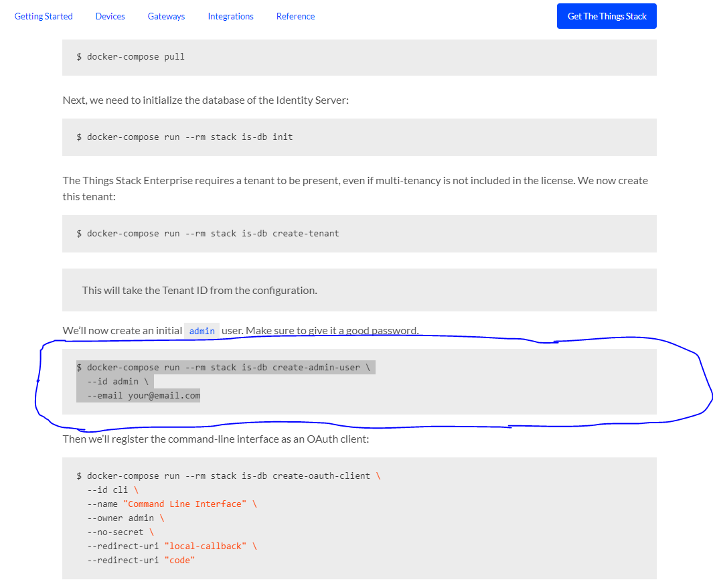Click the Get The Things Stack button
This screenshot has width=713, height=588.
coord(607,16)
